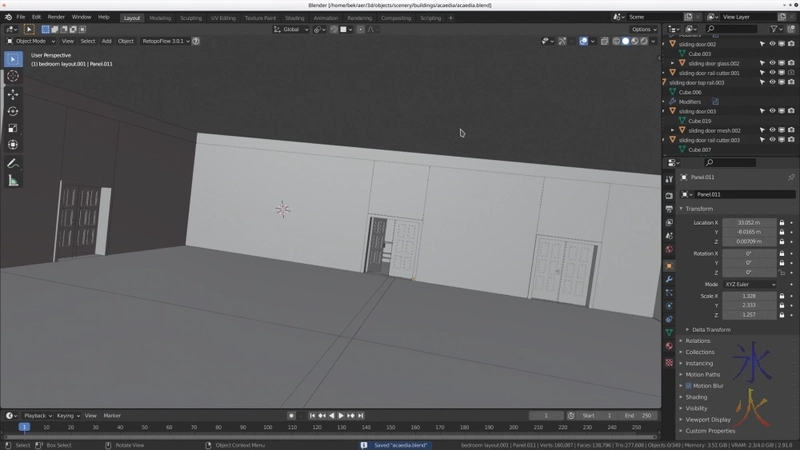Open the Modifier properties wrench tab

click(x=669, y=279)
